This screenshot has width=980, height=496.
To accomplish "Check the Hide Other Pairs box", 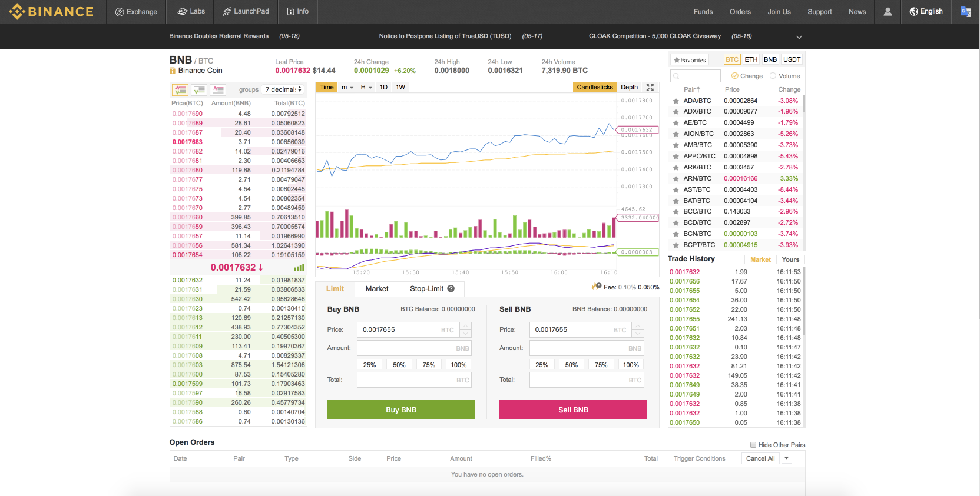I will pos(753,445).
